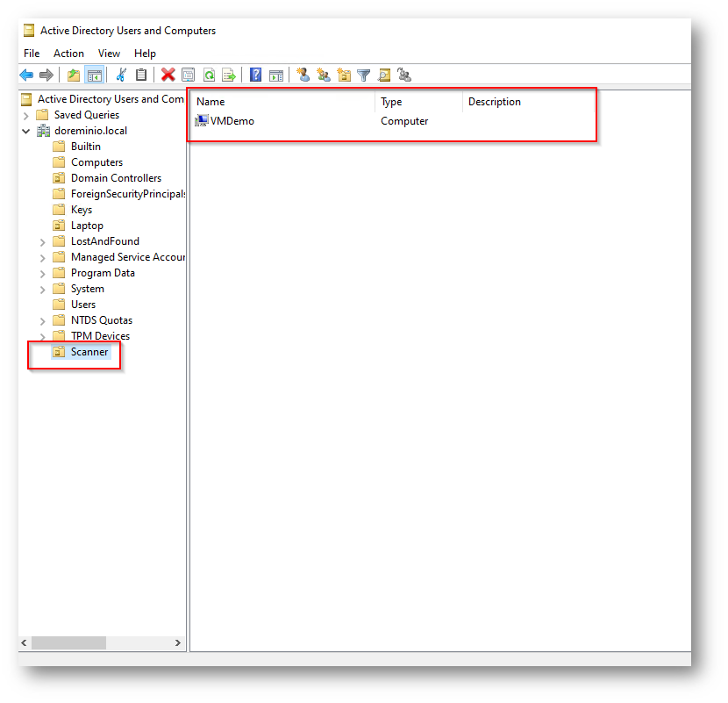Click the paste clipboard icon

[141, 75]
